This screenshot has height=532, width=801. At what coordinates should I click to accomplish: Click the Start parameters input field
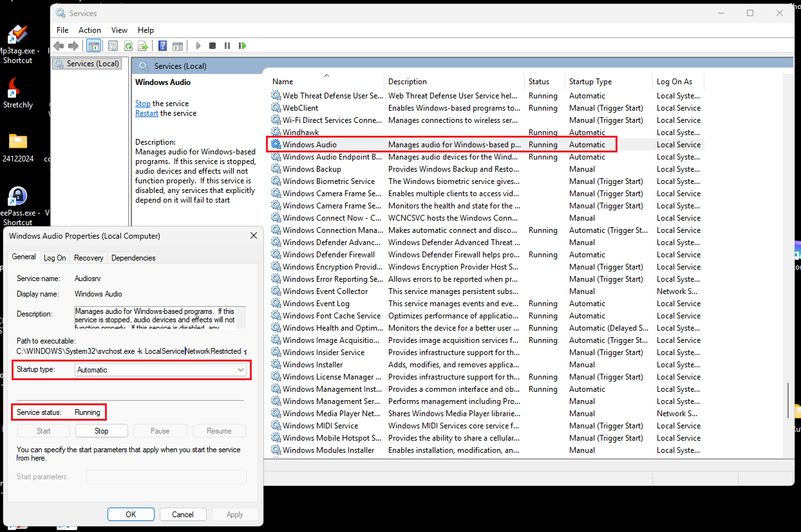click(x=167, y=477)
